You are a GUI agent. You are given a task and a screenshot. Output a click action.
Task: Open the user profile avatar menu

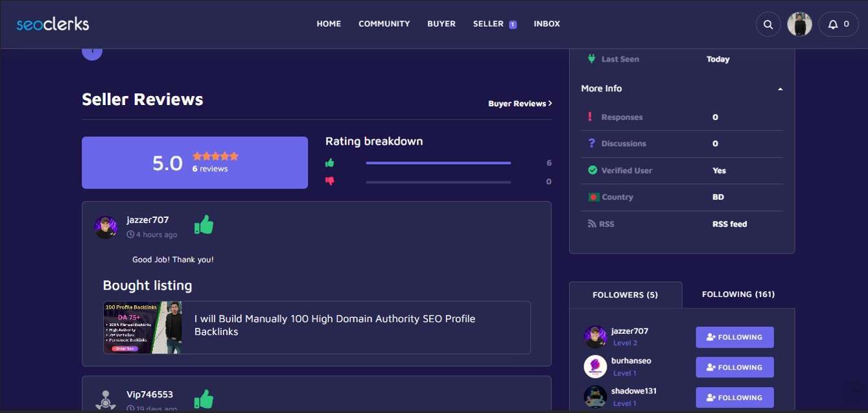799,25
